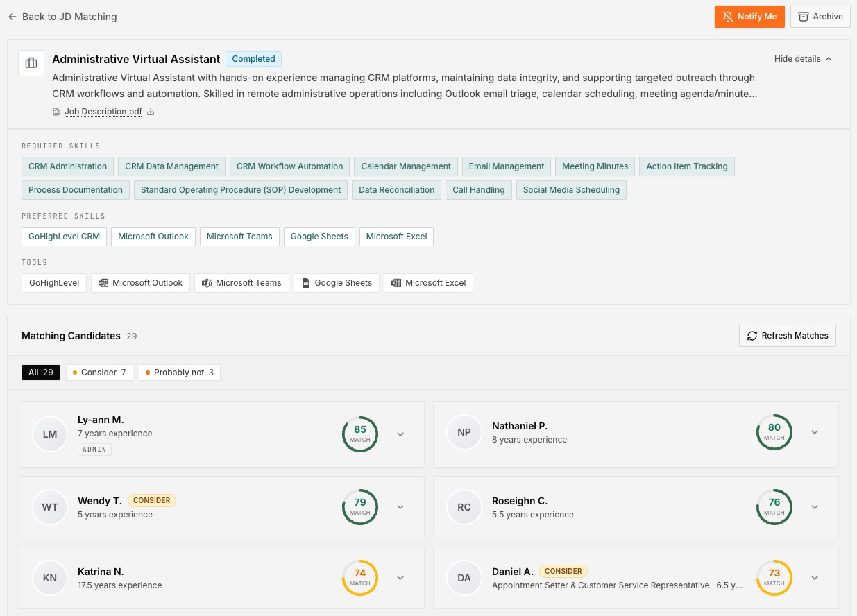Open the briefcase job icon
This screenshot has height=616, width=857.
click(31, 63)
